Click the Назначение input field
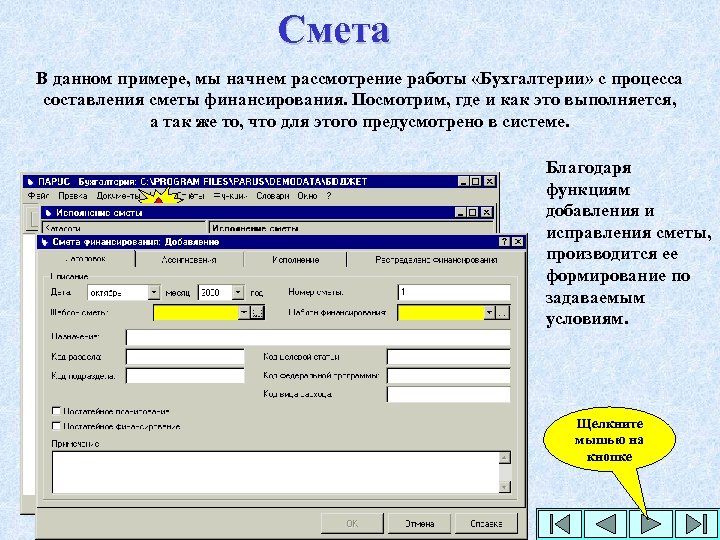Image resolution: width=720 pixels, height=540 pixels. click(318, 337)
